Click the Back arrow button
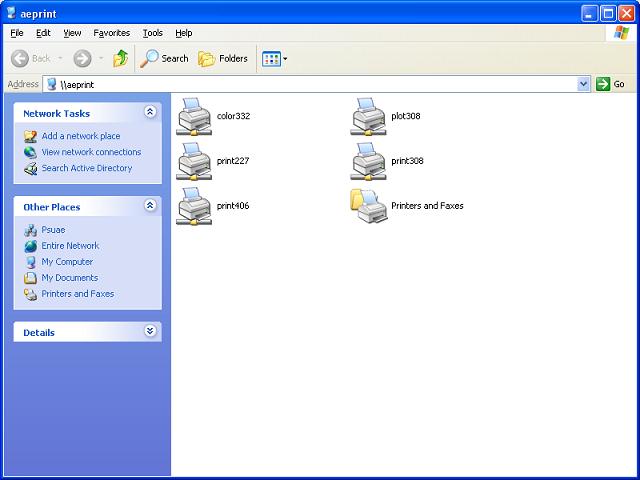The width and height of the screenshot is (640, 480). pos(20,59)
